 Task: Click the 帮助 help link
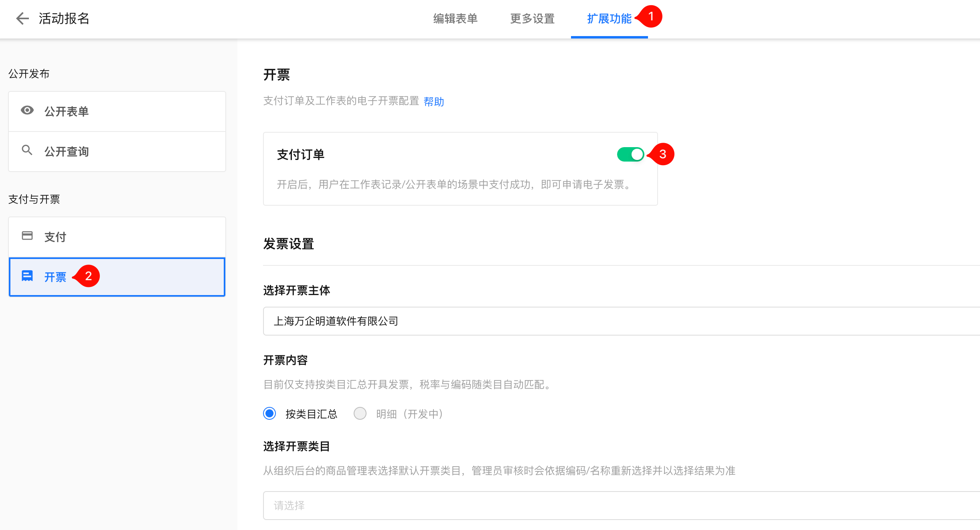coord(434,101)
